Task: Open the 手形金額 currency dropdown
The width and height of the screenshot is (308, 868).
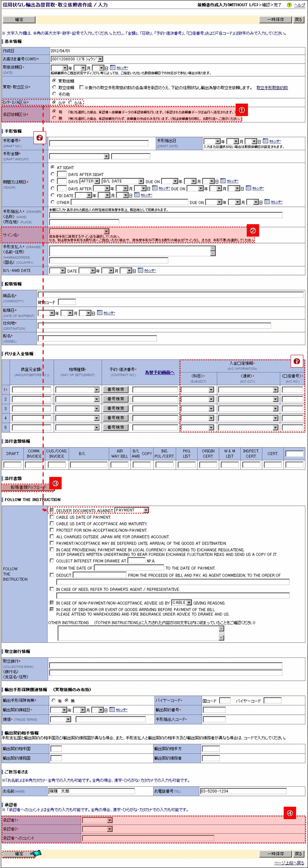Action: tap(79, 156)
